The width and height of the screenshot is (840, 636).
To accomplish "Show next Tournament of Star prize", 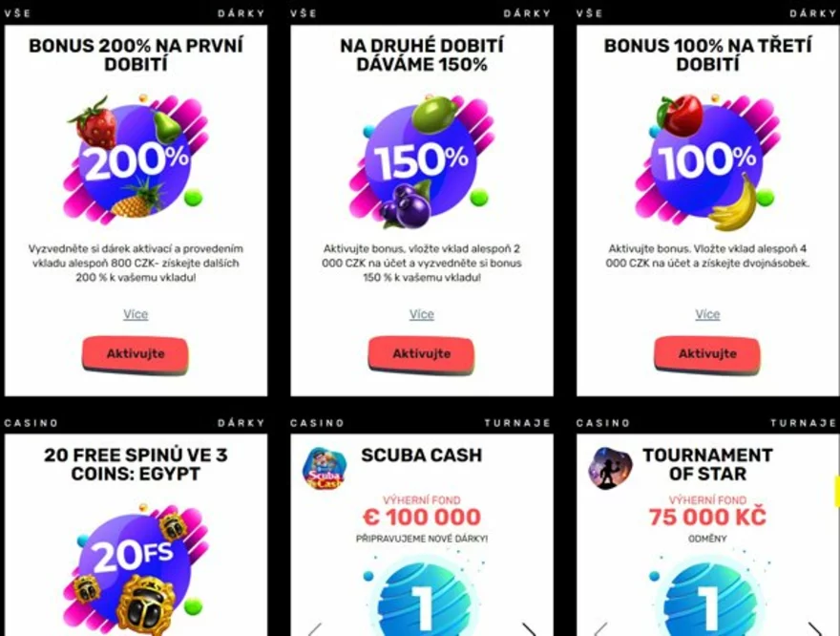I will tap(814, 629).
